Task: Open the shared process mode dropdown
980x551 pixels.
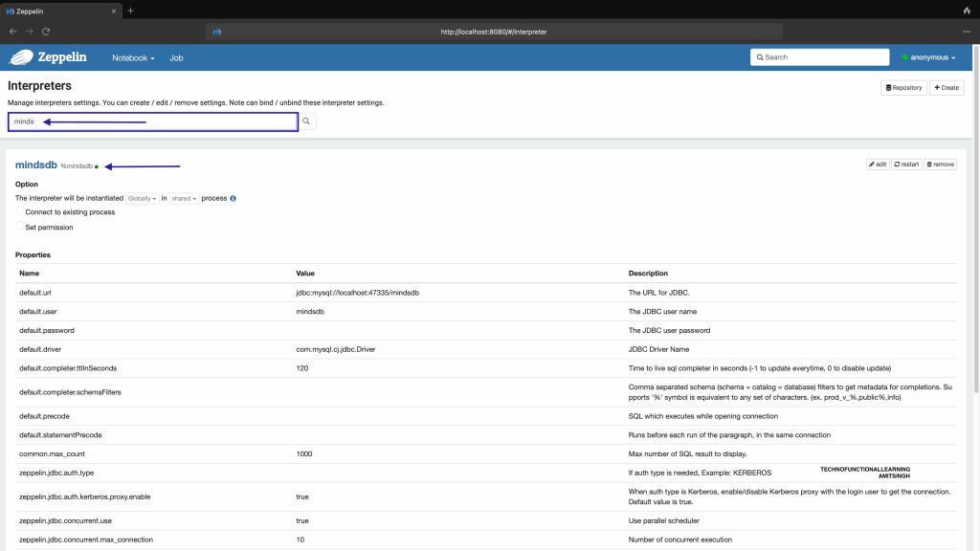Action: coord(184,198)
